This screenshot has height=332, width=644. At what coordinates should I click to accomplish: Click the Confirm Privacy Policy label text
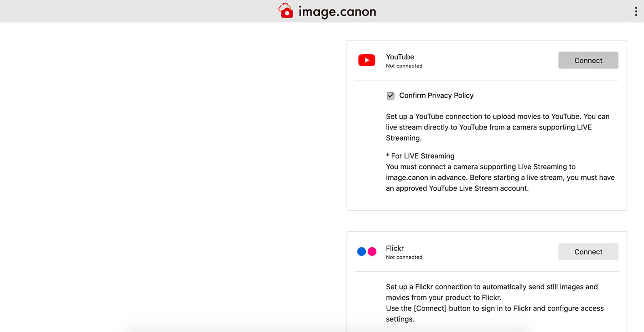click(436, 95)
